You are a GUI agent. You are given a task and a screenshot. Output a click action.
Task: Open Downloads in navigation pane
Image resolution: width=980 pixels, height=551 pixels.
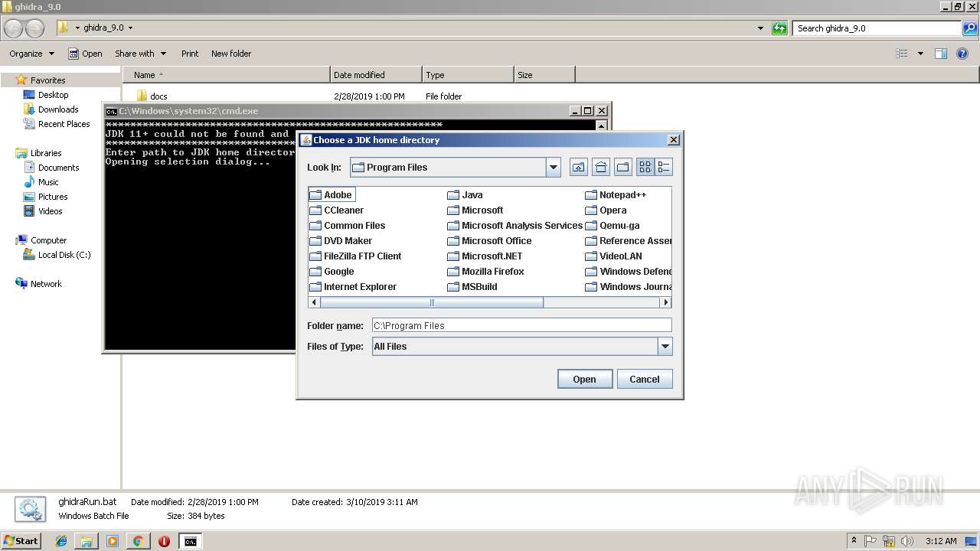point(51,109)
